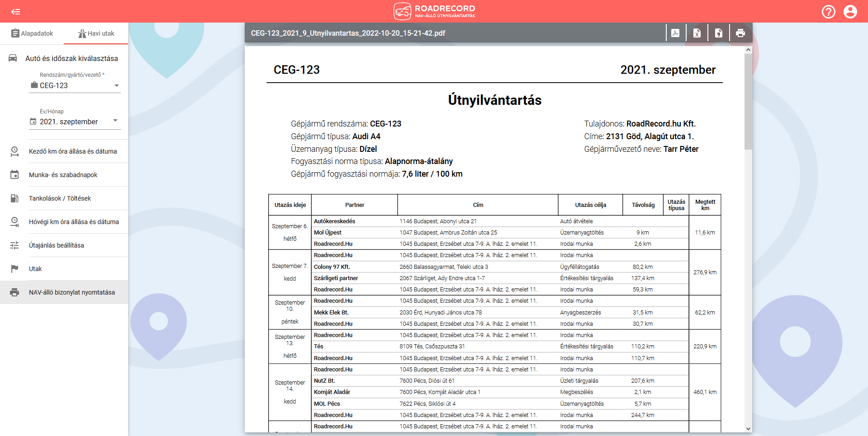The width and height of the screenshot is (868, 436).
Task: Click the odometer icon for Hóvégi km óra
Action: coord(14,222)
